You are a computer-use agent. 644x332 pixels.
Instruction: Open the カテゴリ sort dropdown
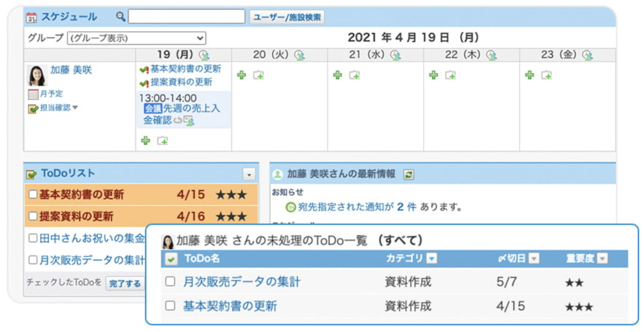(x=431, y=258)
